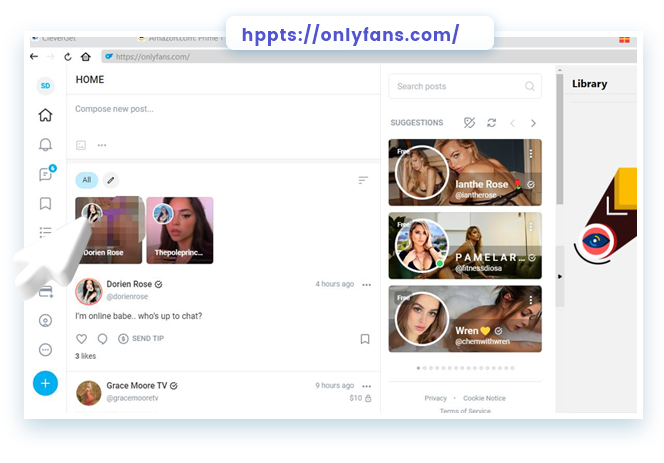Screen dimensions: 664x463
Task: Comment on the Dorien Rose post
Action: (x=102, y=338)
